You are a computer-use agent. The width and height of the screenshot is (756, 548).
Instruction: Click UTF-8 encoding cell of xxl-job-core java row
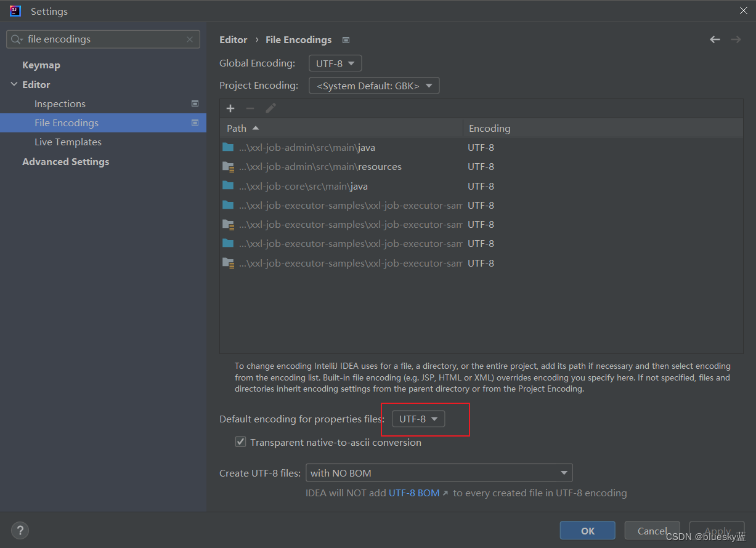tap(481, 186)
